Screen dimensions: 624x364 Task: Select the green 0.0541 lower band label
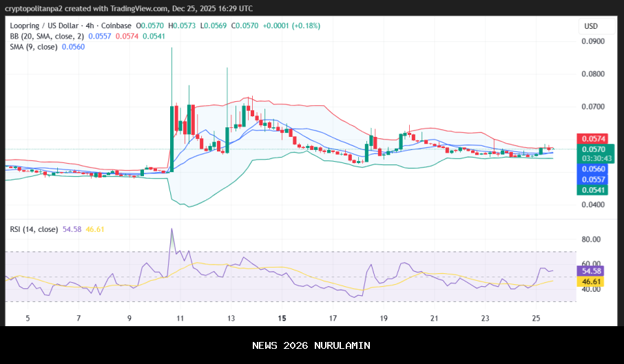click(593, 189)
